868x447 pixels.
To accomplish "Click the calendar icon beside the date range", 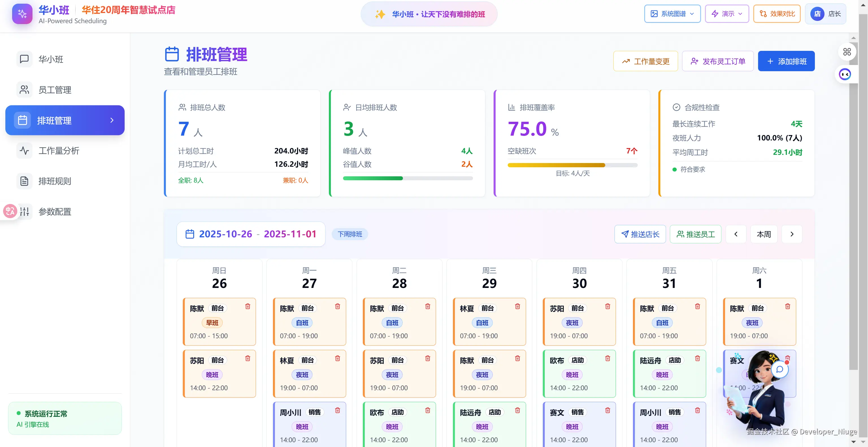I will pos(190,234).
